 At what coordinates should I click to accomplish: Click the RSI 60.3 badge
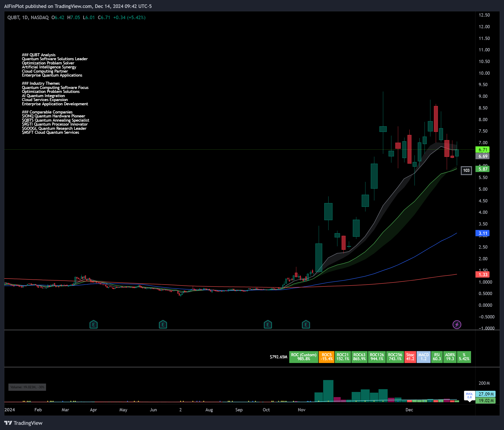coord(437,357)
